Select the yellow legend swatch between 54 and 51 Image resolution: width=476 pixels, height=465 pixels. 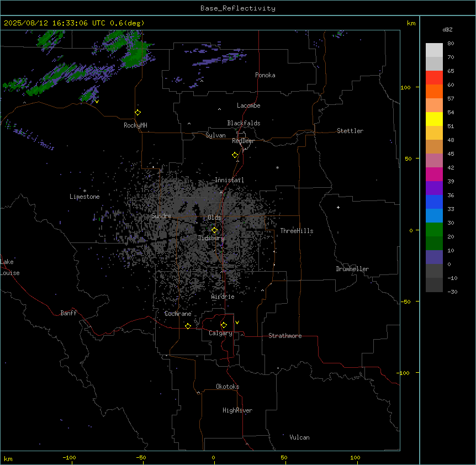coord(434,119)
